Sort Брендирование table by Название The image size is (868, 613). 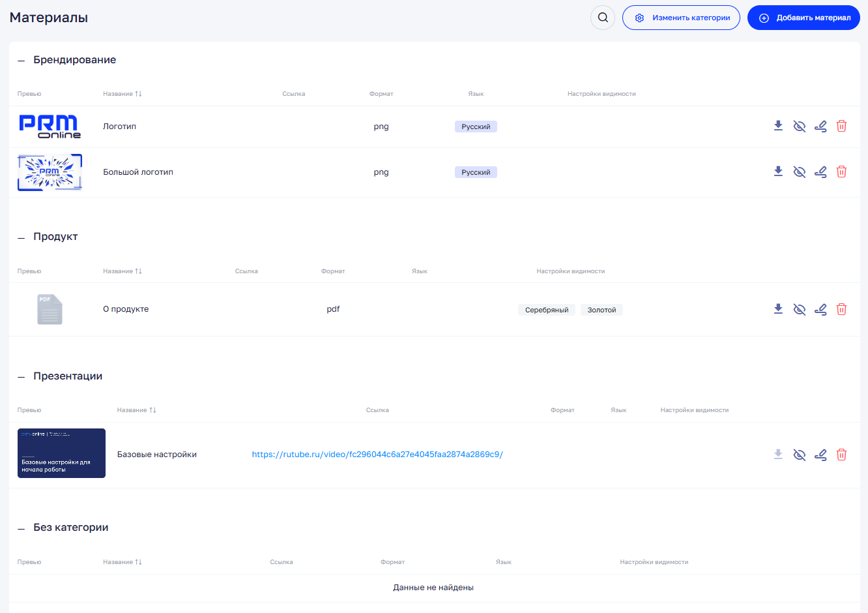123,94
